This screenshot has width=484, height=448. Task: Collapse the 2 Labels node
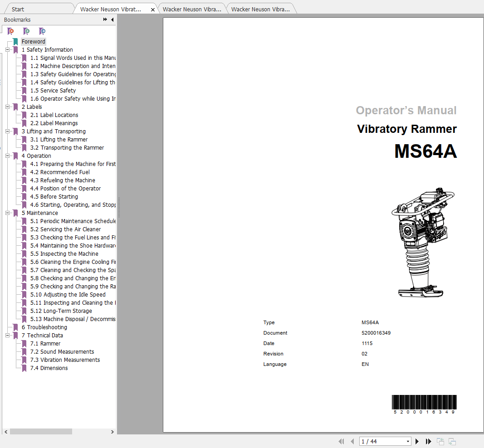pos(7,107)
